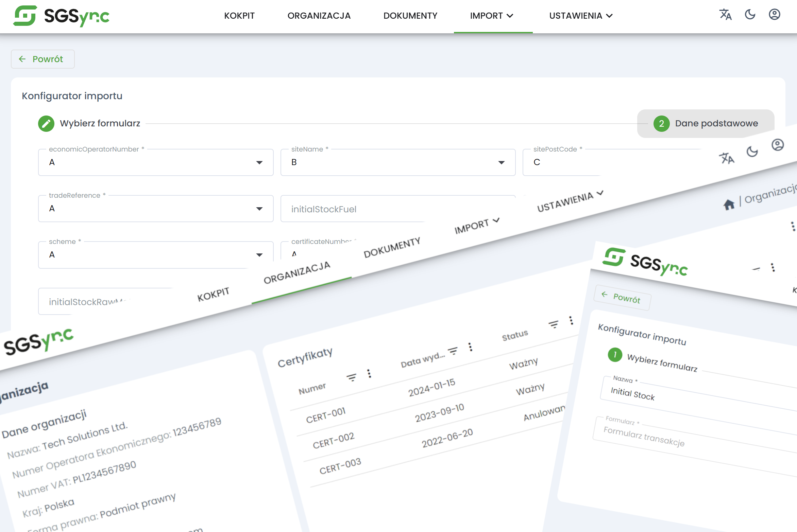Open the three-dot menu beside the Status column
This screenshot has width=797, height=532.
(x=571, y=320)
